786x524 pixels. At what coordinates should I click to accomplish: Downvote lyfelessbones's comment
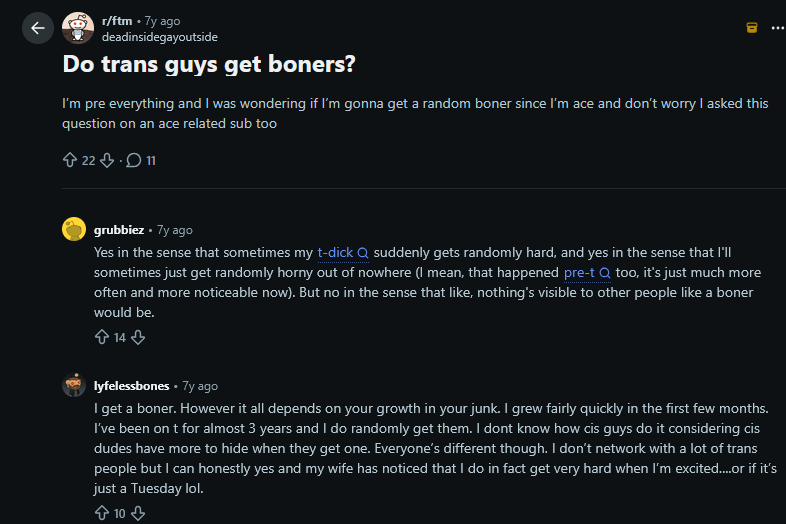(138, 513)
